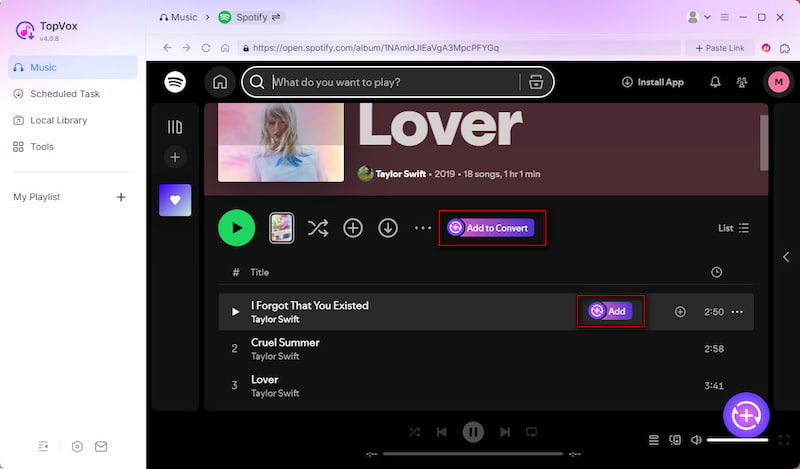Expand Your Library icon
Viewport: 800px width, 469px height.
pyautogui.click(x=175, y=127)
